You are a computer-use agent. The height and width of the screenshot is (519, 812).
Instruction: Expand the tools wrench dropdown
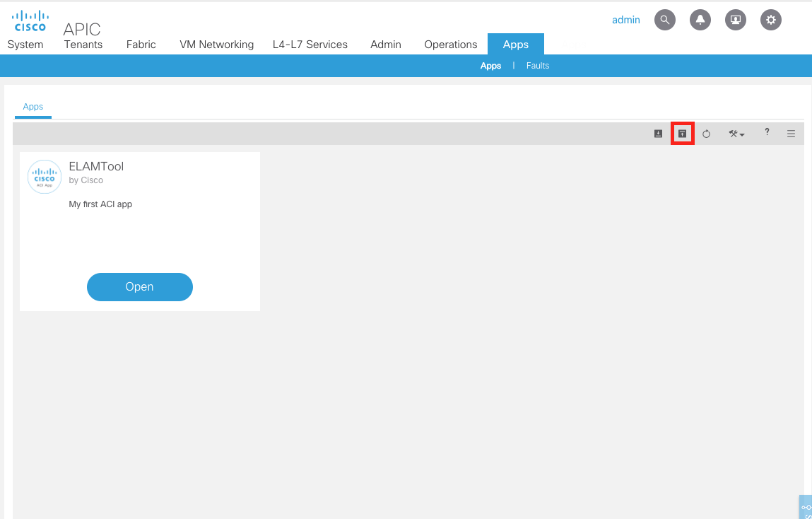(x=736, y=134)
